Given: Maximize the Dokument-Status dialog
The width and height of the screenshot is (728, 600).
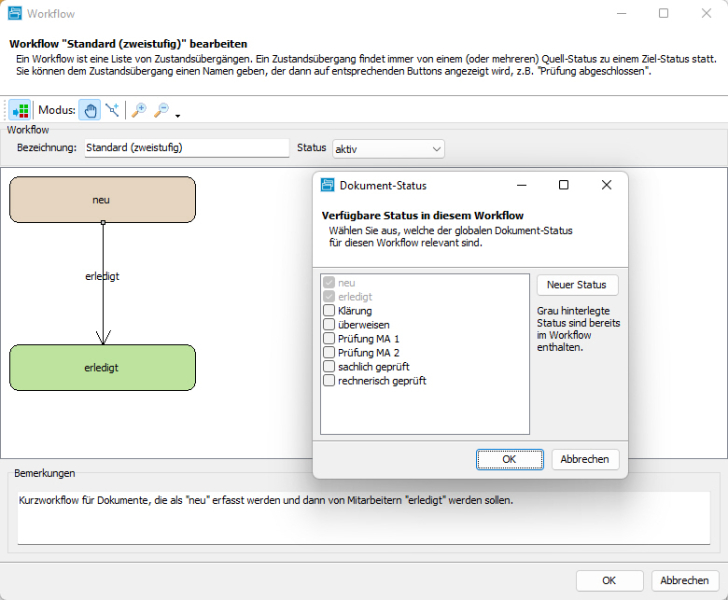Looking at the screenshot, I should point(564,185).
